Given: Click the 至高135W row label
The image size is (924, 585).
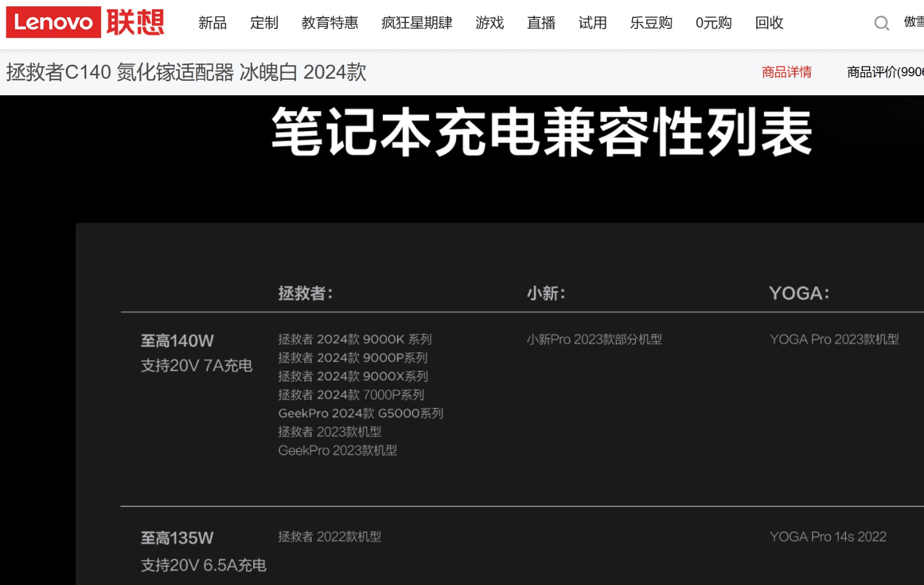Looking at the screenshot, I should 177,538.
